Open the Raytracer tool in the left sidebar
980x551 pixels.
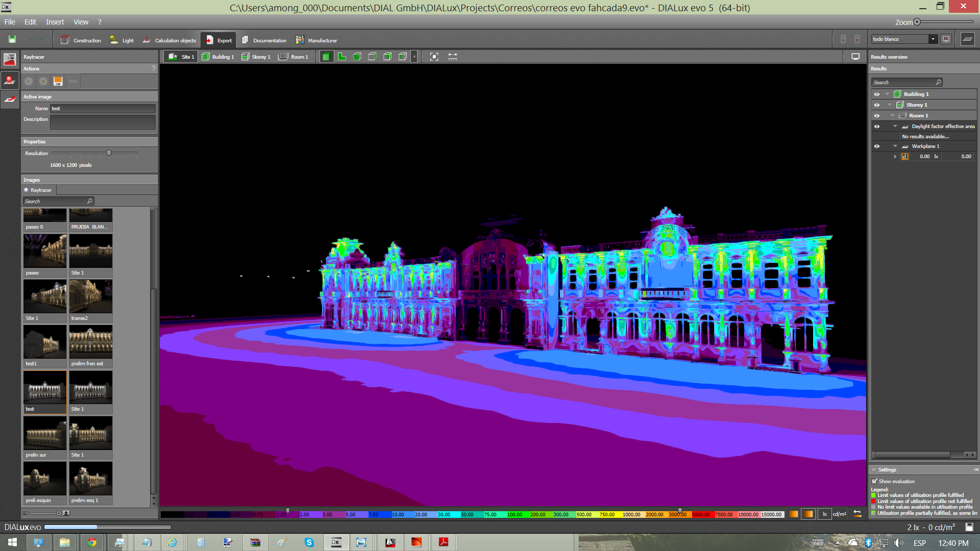(10, 59)
